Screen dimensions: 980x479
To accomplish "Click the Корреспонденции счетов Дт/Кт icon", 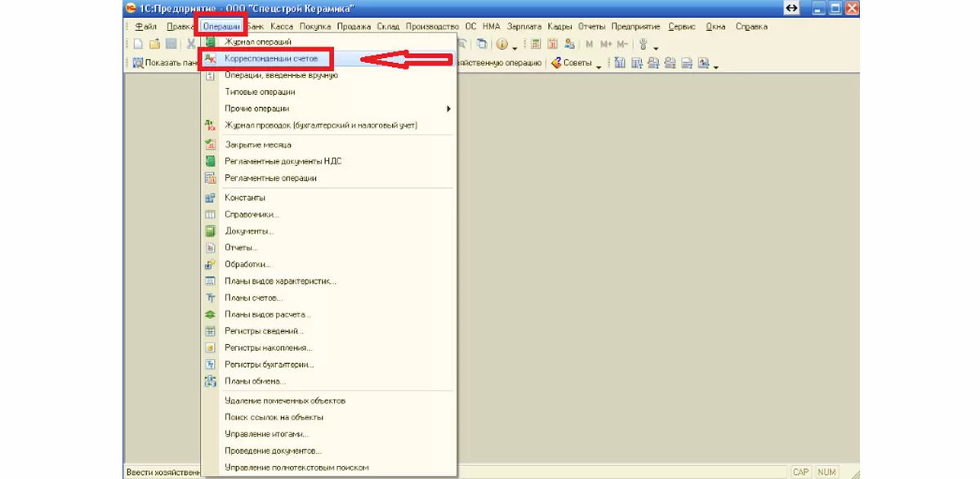I will coord(210,59).
